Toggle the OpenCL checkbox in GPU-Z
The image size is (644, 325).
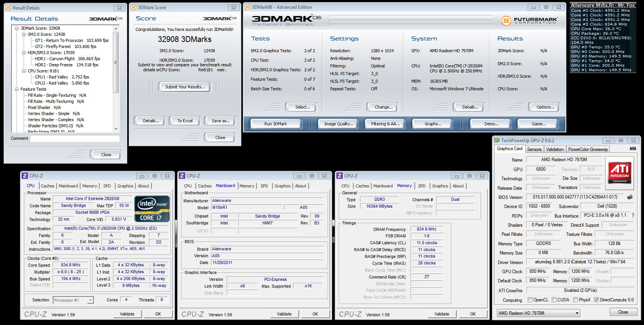(x=530, y=300)
